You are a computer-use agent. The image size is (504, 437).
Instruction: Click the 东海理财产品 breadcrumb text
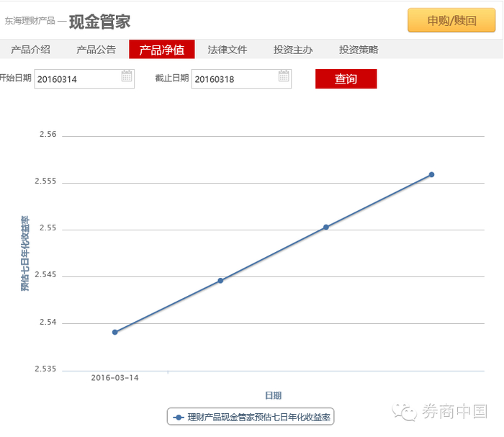tap(30, 21)
